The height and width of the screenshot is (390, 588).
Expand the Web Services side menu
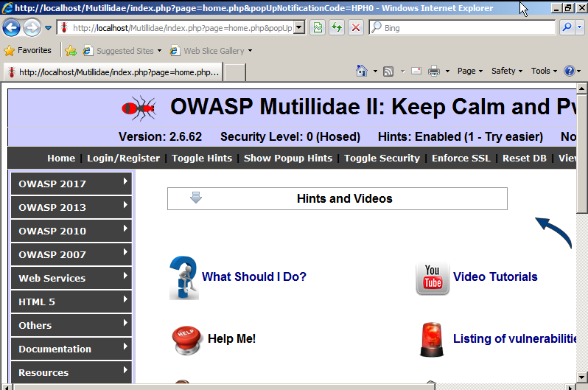click(x=71, y=278)
